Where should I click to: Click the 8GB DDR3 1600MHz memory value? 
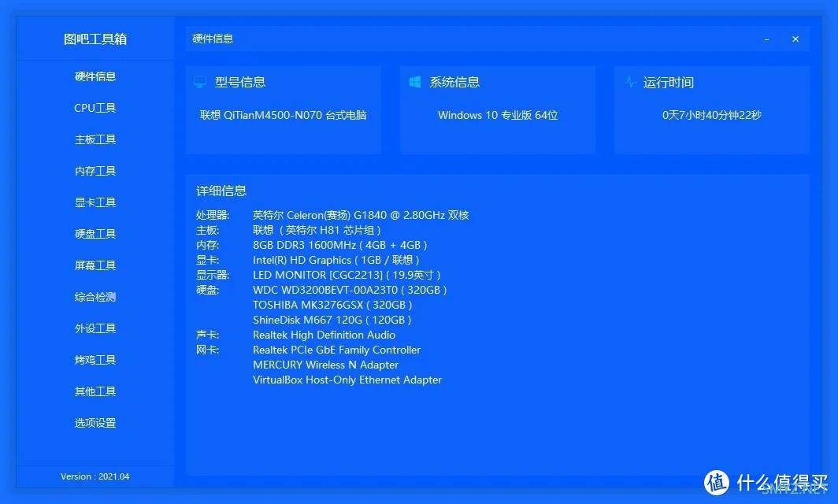(x=340, y=245)
